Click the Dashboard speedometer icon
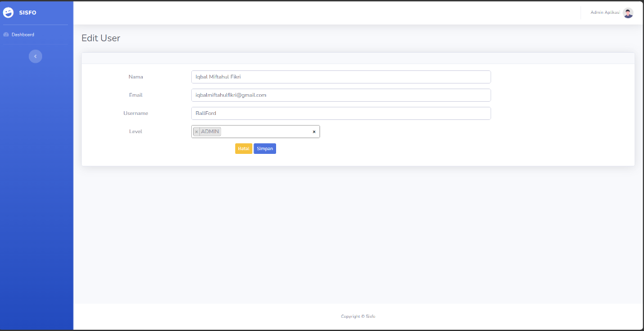Screen dimensions: 644x331 pos(6,35)
